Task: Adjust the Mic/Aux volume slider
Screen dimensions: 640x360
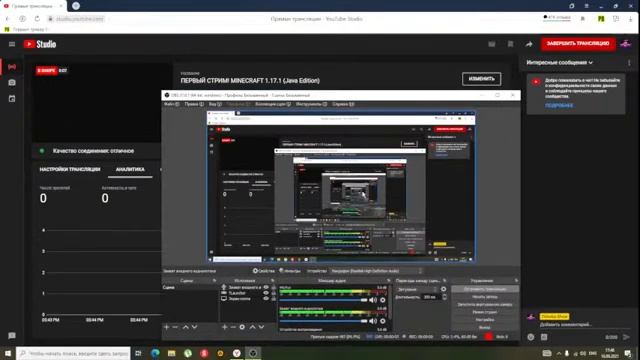Action: coord(323,300)
